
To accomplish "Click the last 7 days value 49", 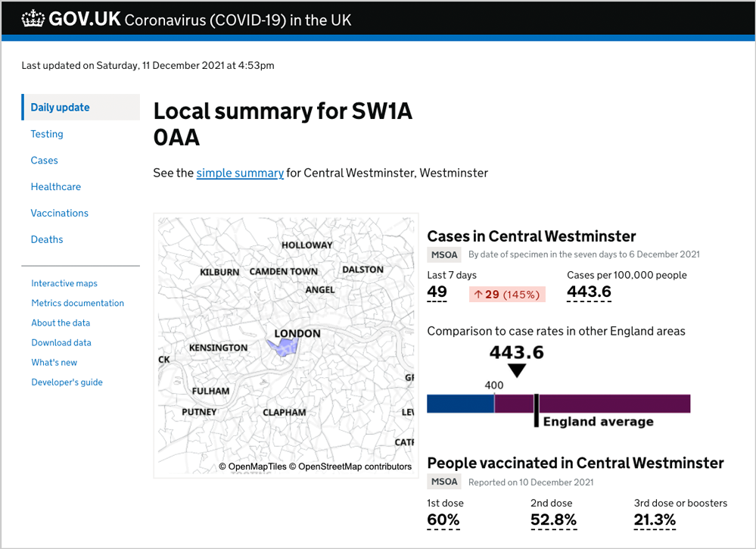I will coord(437,292).
